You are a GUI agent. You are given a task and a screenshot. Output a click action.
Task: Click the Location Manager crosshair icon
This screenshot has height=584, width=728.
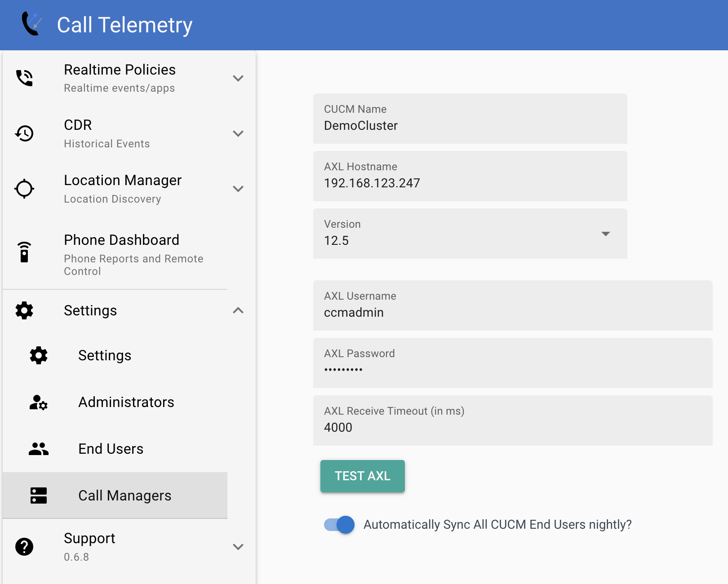pyautogui.click(x=24, y=189)
